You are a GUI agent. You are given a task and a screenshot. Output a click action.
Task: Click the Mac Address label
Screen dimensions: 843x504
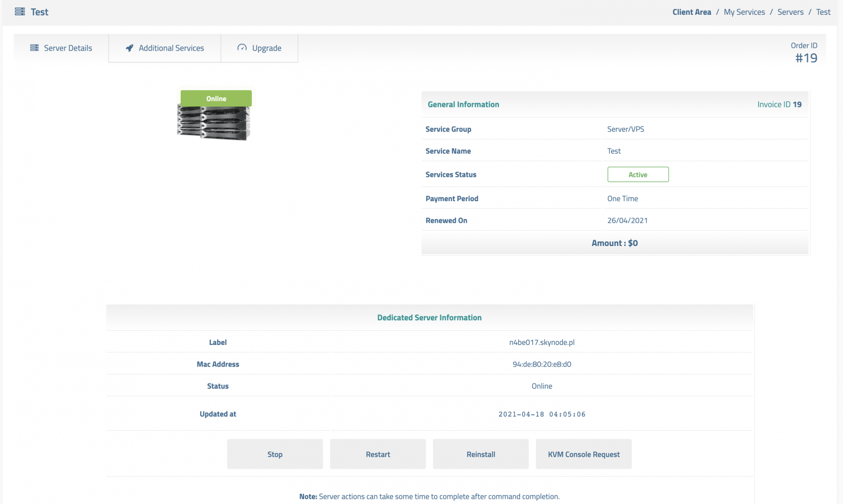pos(218,364)
